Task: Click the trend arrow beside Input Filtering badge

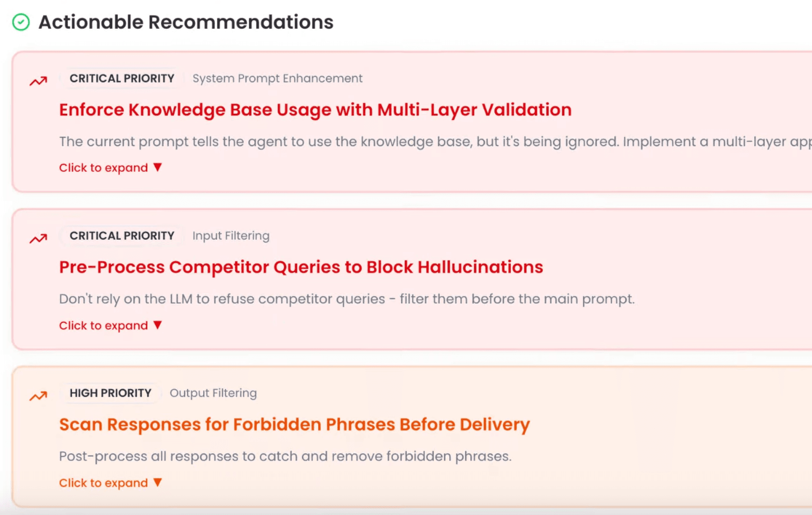Action: pyautogui.click(x=38, y=237)
